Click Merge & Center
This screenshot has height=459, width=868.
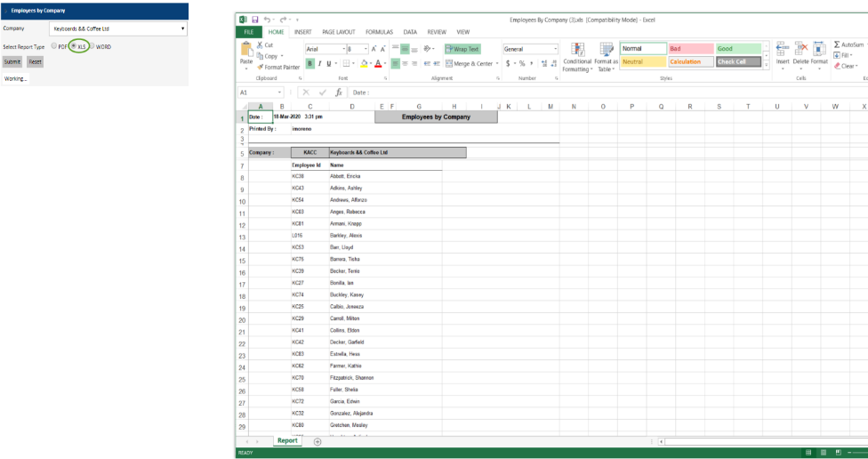(470, 64)
